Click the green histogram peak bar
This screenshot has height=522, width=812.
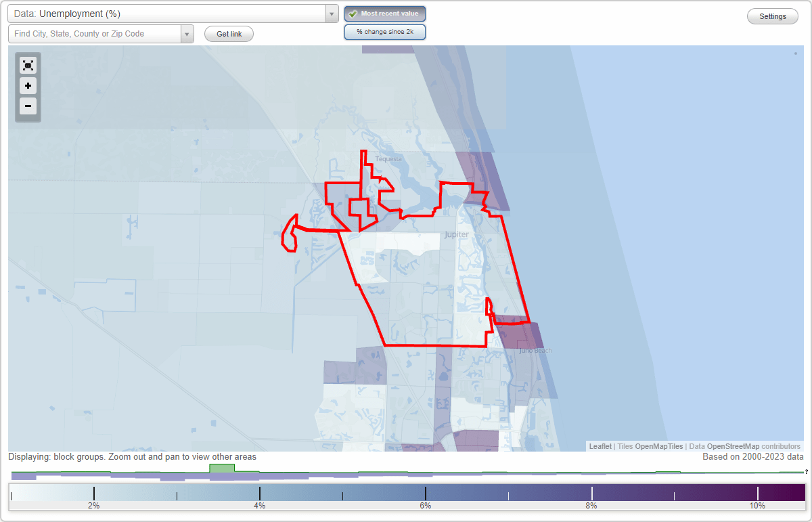(x=222, y=468)
